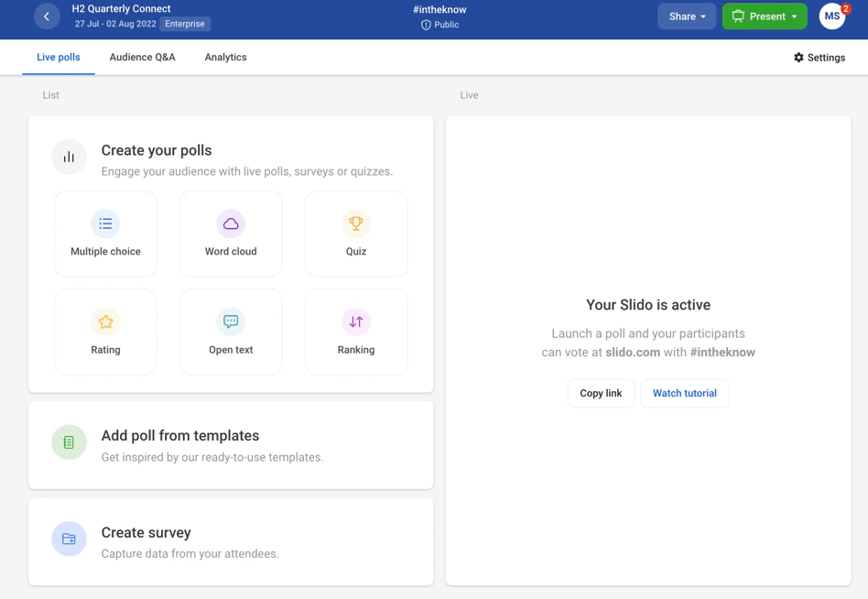Select the Rating star icon
The image size is (868, 599).
(x=105, y=321)
